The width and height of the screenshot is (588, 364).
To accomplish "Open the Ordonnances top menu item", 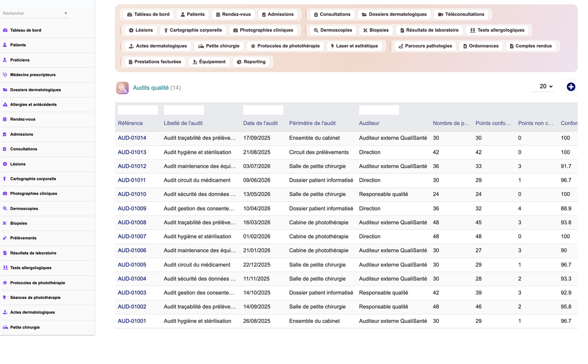I will pyautogui.click(x=481, y=46).
